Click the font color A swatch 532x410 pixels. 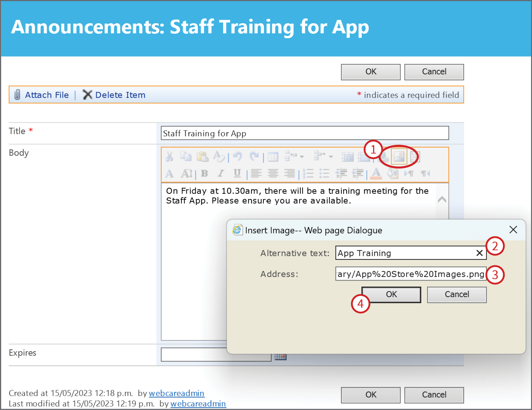376,174
